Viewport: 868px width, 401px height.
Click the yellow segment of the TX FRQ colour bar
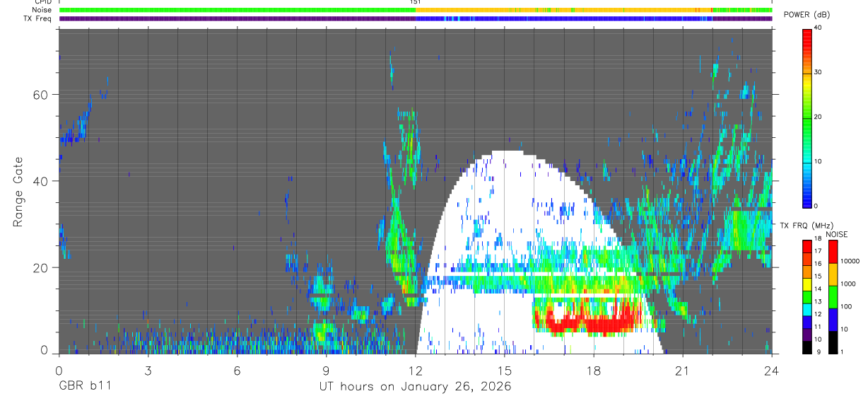807,284
